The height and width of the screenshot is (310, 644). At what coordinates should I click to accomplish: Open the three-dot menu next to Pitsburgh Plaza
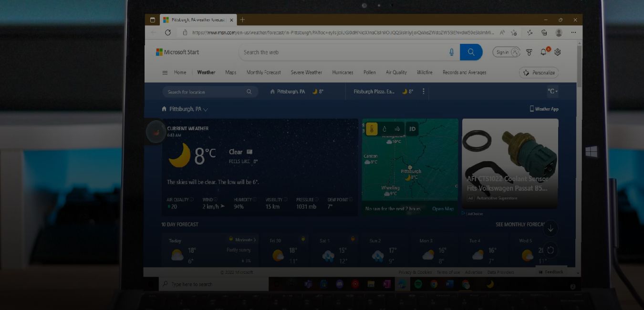tap(424, 92)
